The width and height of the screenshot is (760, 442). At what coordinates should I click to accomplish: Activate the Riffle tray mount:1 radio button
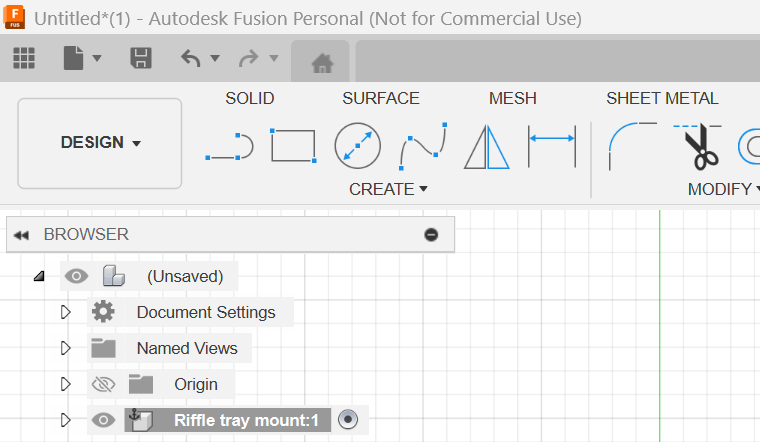tap(348, 420)
